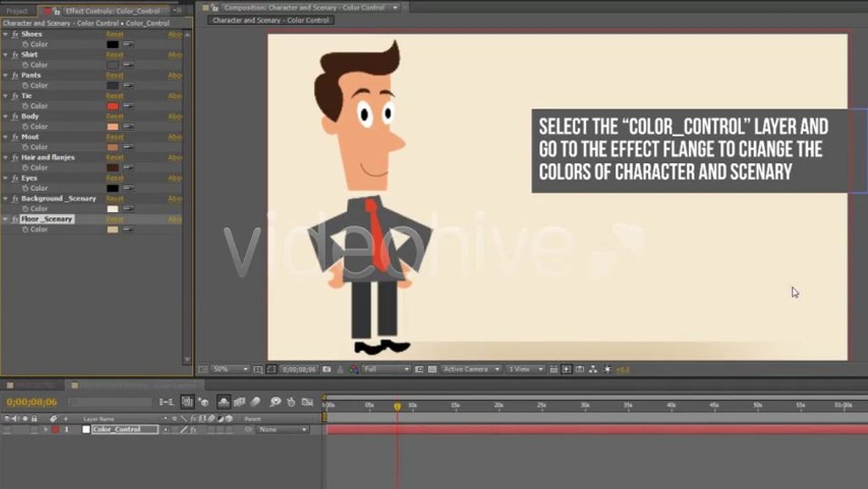
Task: Click the current time indicator marker
Action: 397,406
